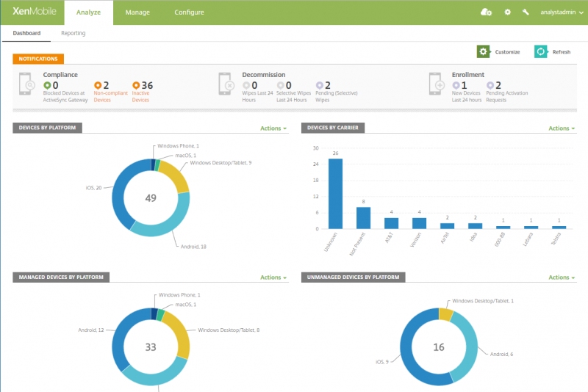Expand Actions menu for Devices by Platform
This screenshot has height=392, width=588.
pyautogui.click(x=273, y=128)
